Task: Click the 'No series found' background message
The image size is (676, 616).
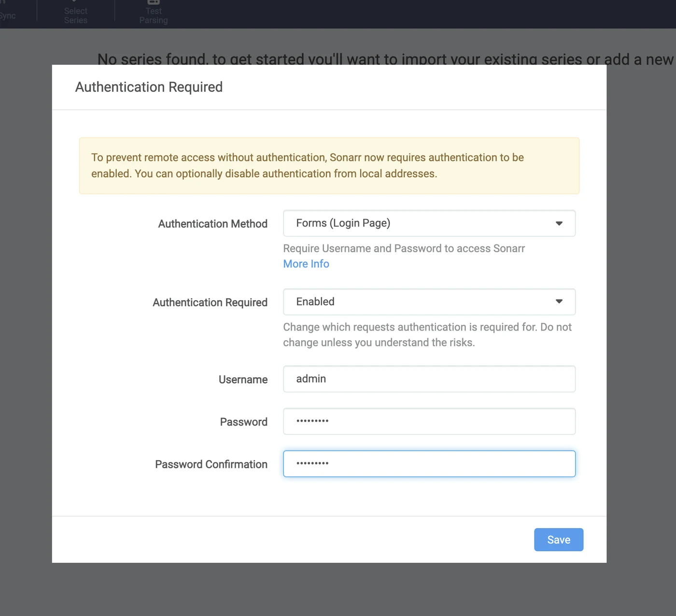Action: pyautogui.click(x=385, y=59)
